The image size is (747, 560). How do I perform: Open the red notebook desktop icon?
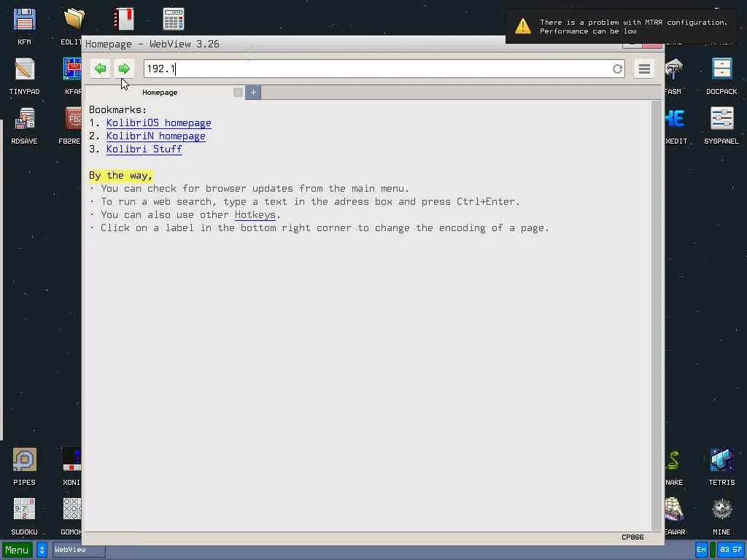click(x=123, y=19)
